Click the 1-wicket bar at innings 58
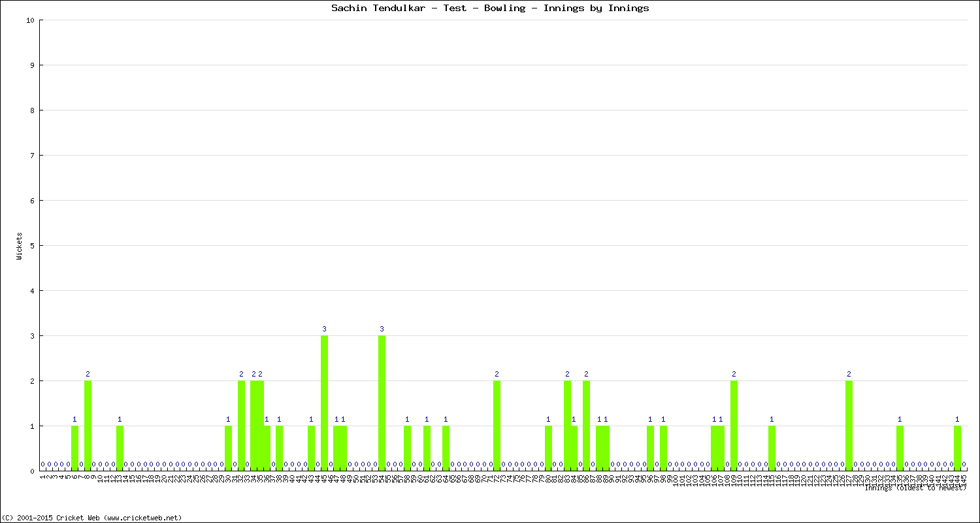Viewport: 980px width, 523px height. point(407,448)
